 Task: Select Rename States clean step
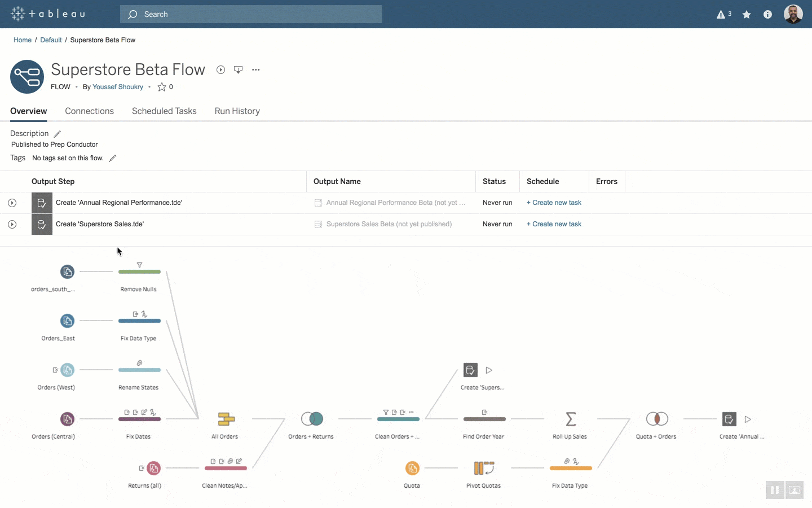tap(139, 370)
